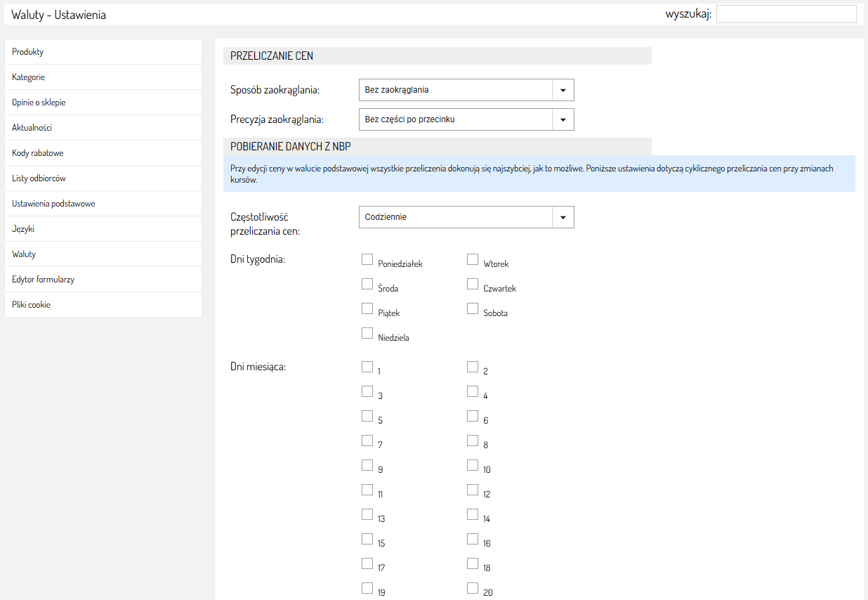Enable the Wtorek checkbox

point(473,260)
